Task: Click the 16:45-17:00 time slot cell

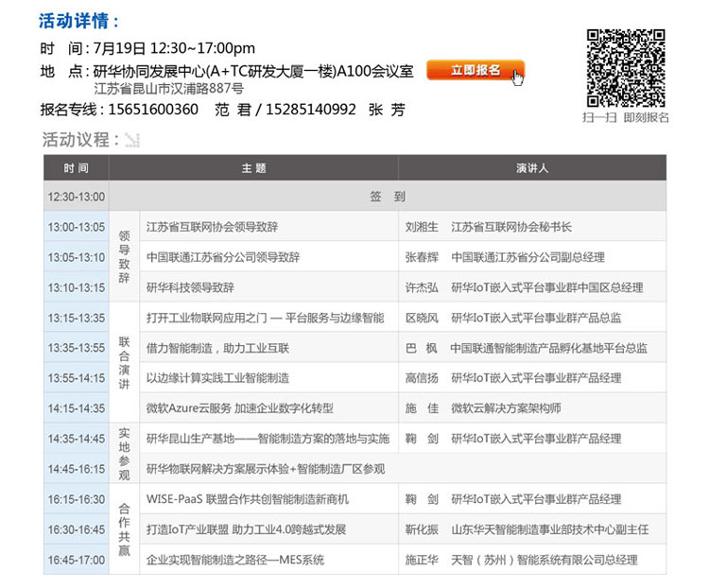Action: pyautogui.click(x=77, y=560)
